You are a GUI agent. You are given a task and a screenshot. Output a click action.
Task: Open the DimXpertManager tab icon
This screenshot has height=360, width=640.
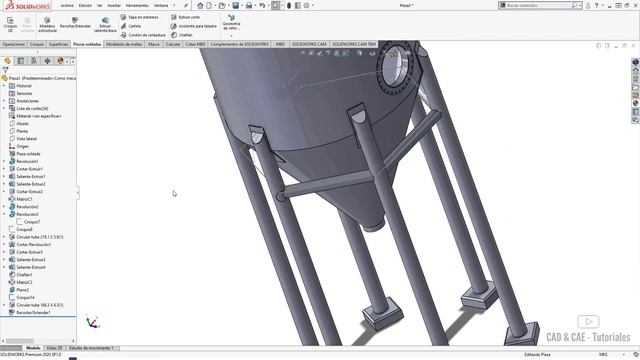point(47,61)
